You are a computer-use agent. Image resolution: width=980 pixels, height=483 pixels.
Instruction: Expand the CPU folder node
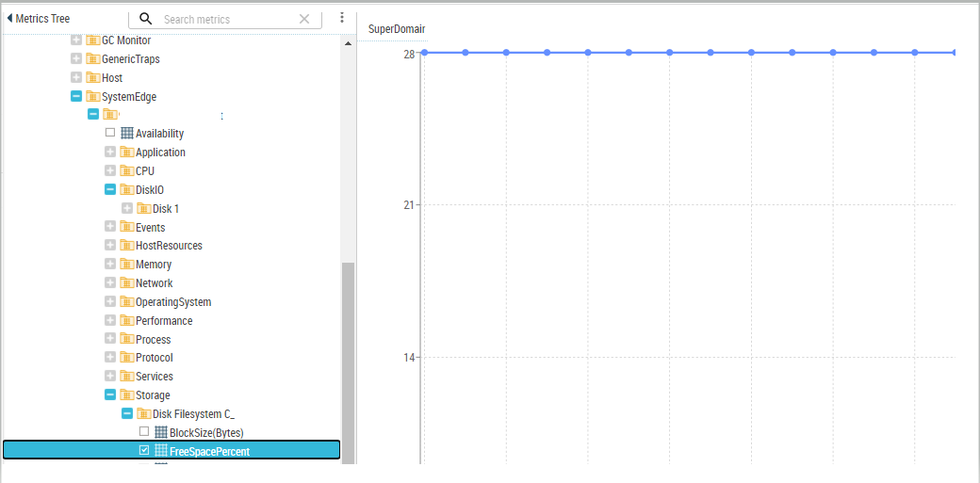pos(110,170)
